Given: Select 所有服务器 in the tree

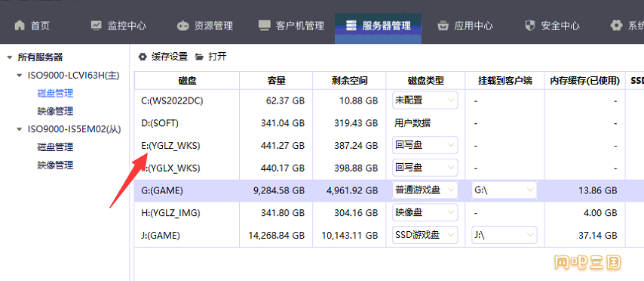Looking at the screenshot, I should 40,57.
